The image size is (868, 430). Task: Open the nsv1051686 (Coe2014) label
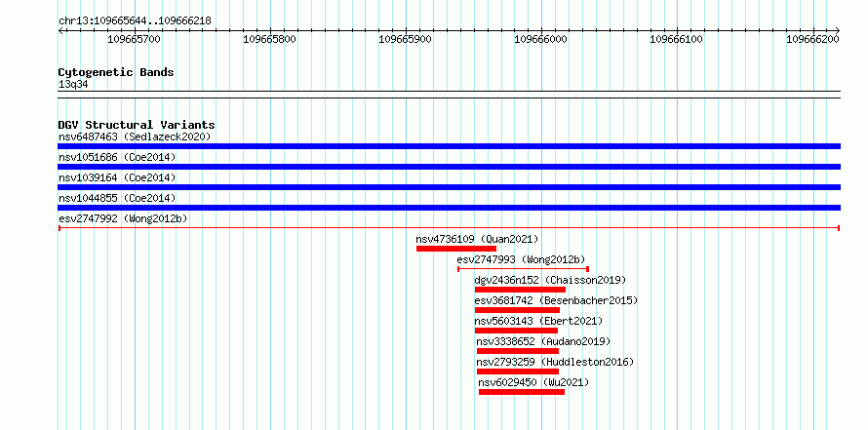point(117,157)
